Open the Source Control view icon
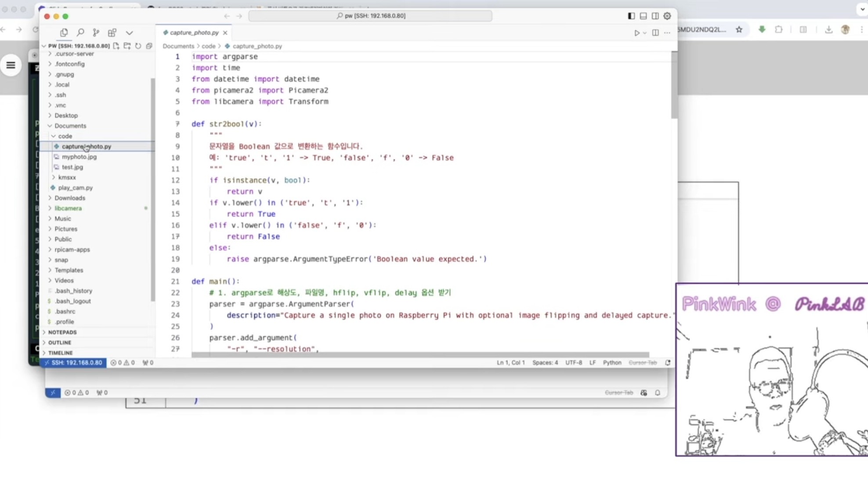 pyautogui.click(x=96, y=32)
